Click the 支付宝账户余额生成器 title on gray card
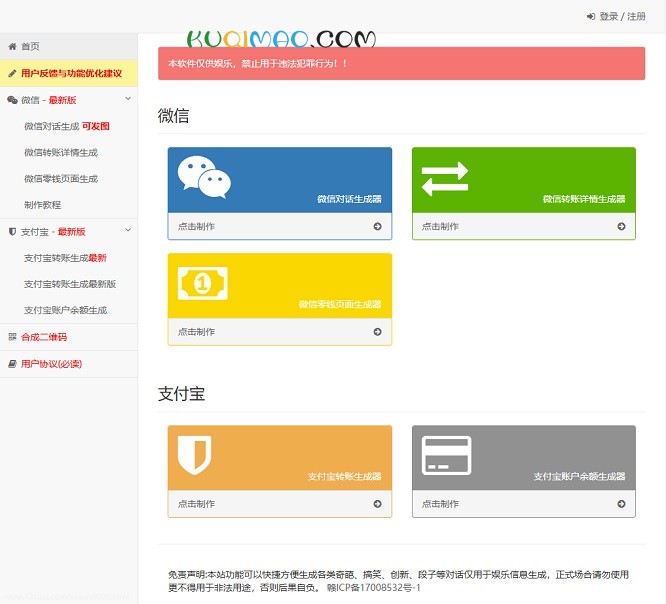This screenshot has height=604, width=666. (579, 477)
